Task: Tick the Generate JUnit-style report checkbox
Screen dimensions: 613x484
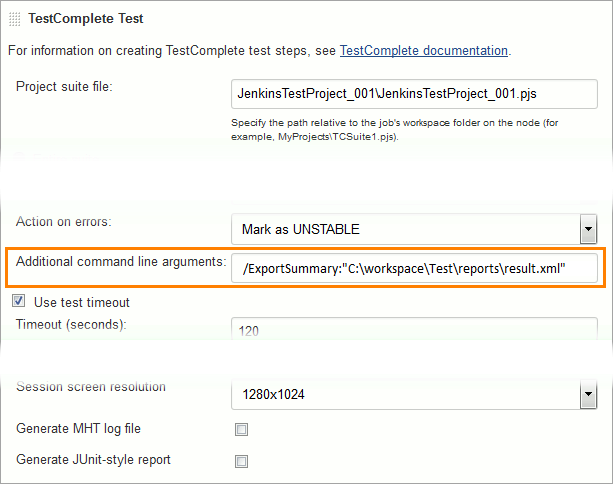Action: tap(240, 462)
